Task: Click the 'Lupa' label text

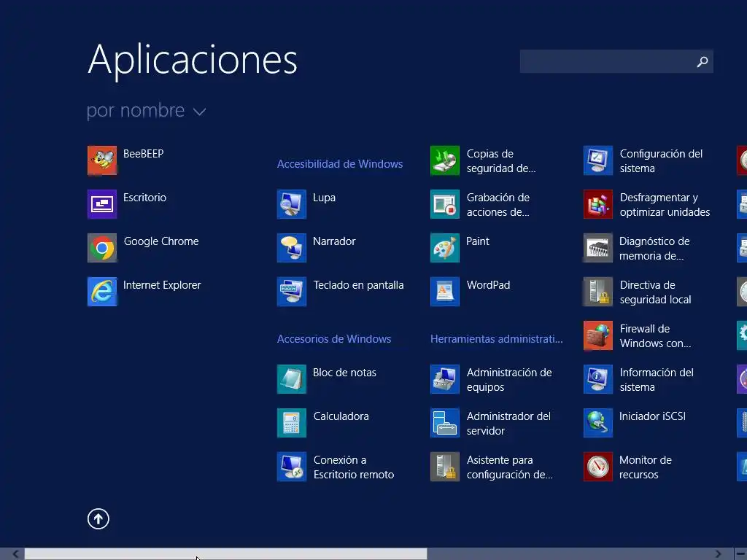Action: 325,198
